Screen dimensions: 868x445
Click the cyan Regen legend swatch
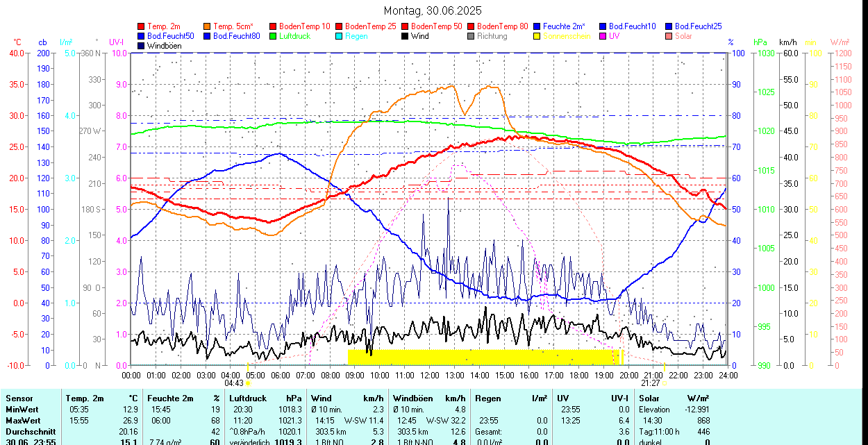[x=339, y=36]
